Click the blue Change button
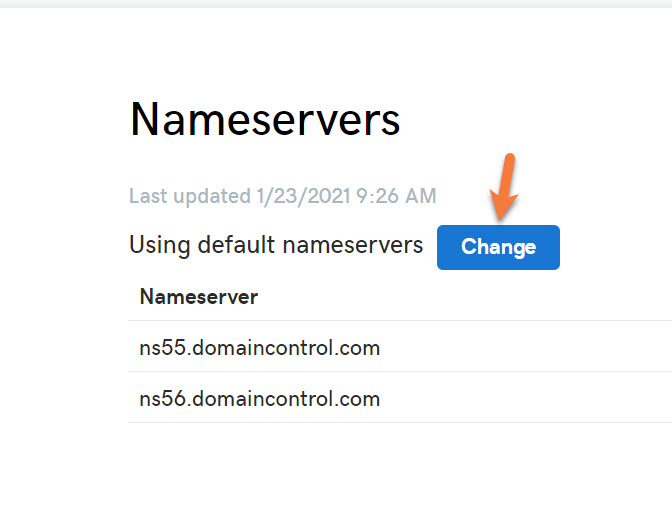The image size is (672, 509). (x=498, y=247)
